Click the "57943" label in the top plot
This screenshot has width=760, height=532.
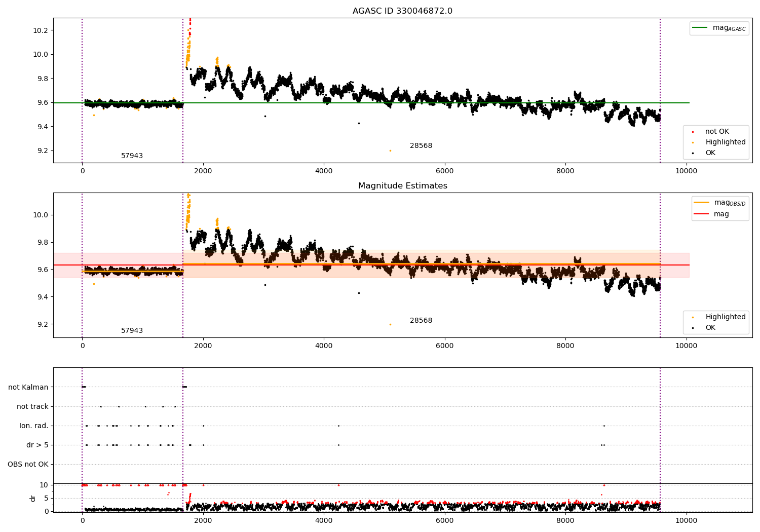coord(132,156)
